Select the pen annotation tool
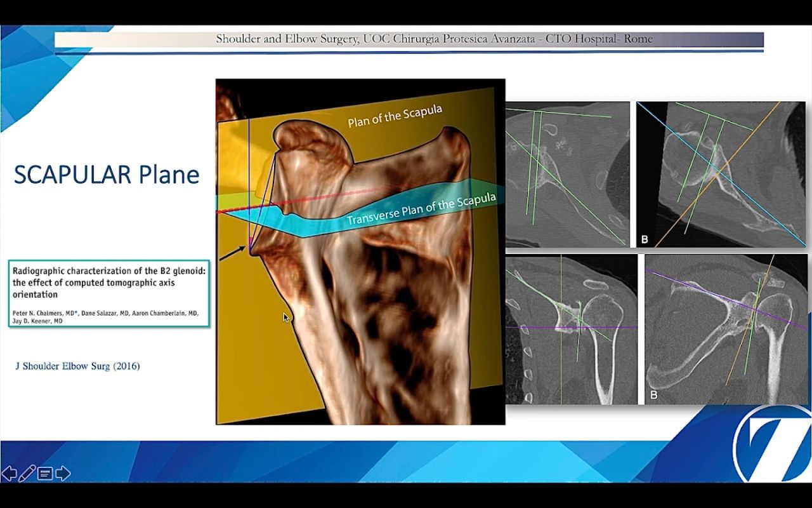The width and height of the screenshot is (812, 508). coord(27,473)
